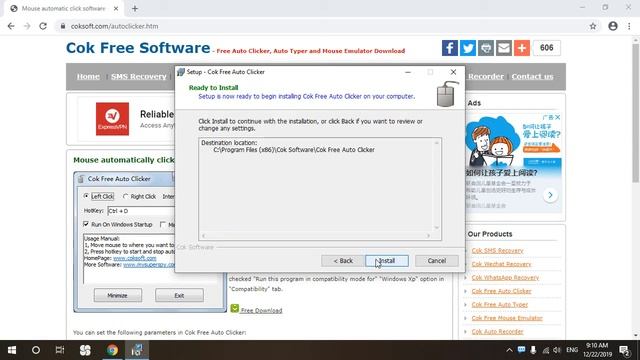Click the HotKey field showing Ctrl + D
The width and height of the screenshot is (640, 360).
tap(141, 211)
